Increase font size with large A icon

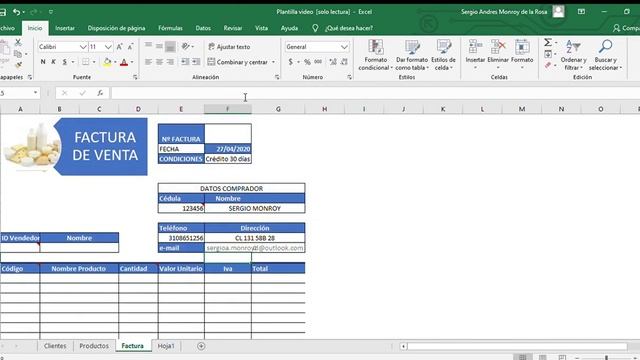click(x=120, y=47)
